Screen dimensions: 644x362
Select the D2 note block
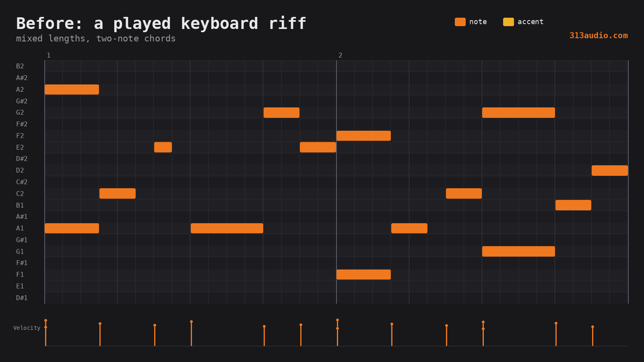[x=610, y=171]
